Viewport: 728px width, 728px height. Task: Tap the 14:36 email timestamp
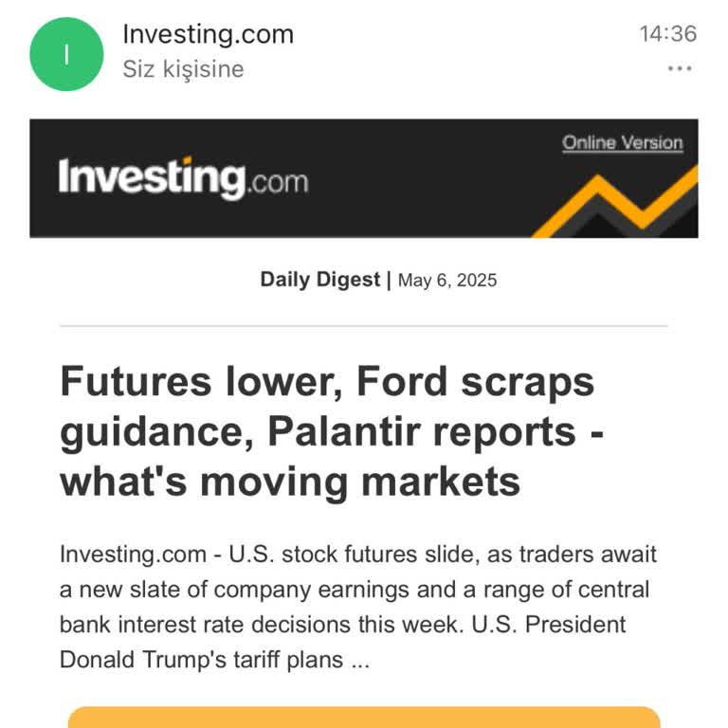(x=667, y=34)
